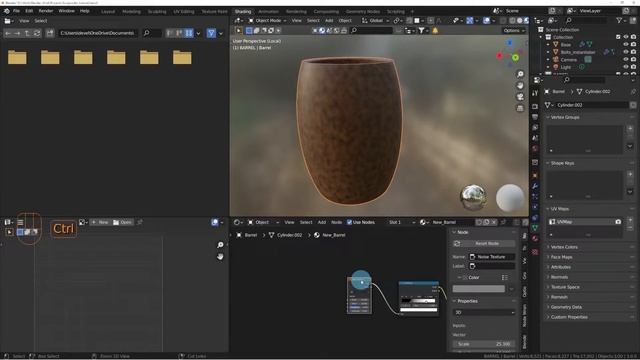
Task: Toggle Use Nodes checkbox
Action: coord(349,222)
